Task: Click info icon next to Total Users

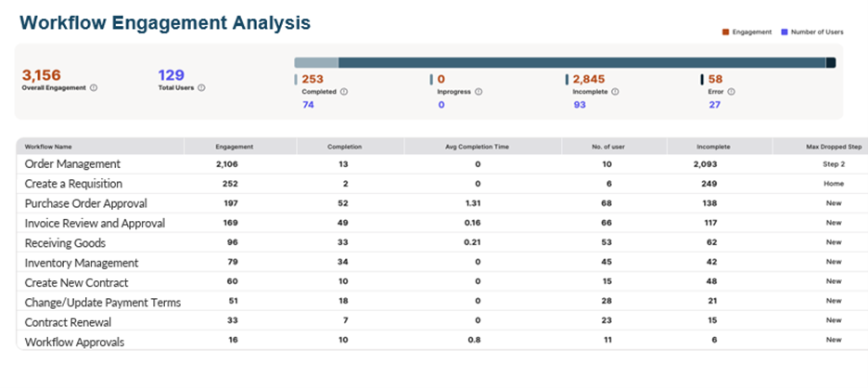Action: pyautogui.click(x=201, y=88)
